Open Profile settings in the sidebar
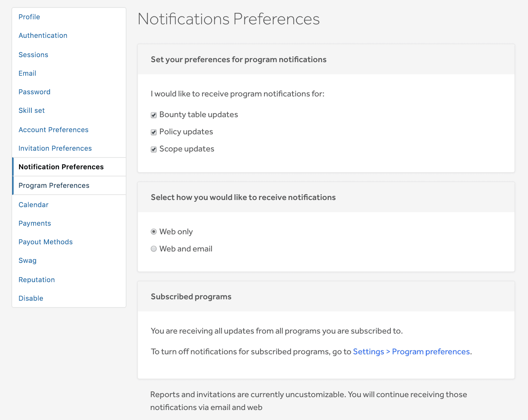528x420 pixels. point(29,17)
